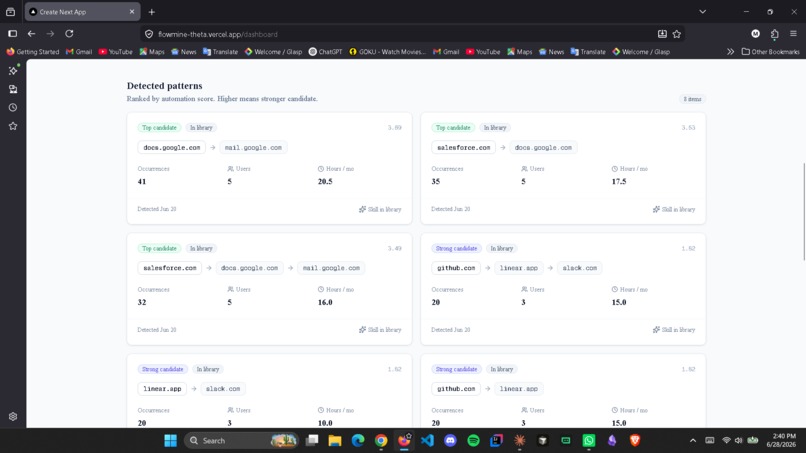The image size is (806, 453).
Task: Select the Create Next App tab
Action: pyautogui.click(x=82, y=12)
